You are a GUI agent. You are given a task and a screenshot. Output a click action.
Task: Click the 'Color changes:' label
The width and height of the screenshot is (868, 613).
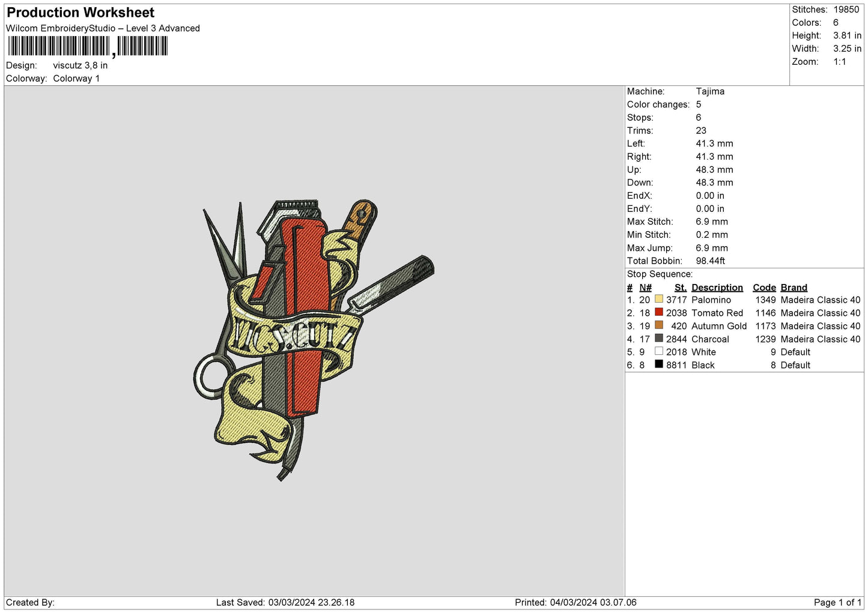(x=658, y=104)
